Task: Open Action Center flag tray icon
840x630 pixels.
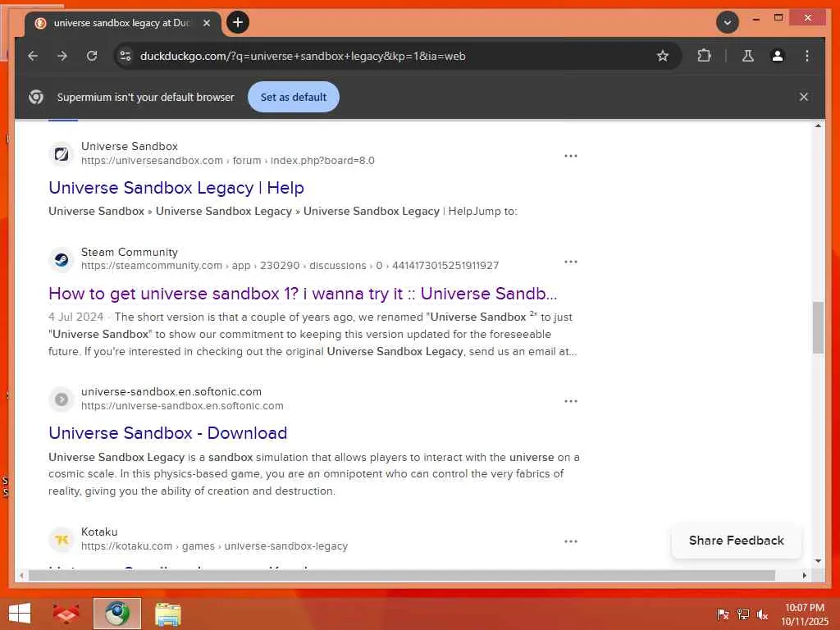Action: pyautogui.click(x=723, y=614)
